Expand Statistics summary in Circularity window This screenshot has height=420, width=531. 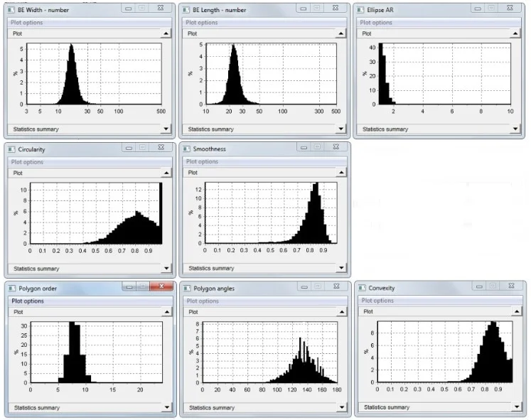point(166,269)
